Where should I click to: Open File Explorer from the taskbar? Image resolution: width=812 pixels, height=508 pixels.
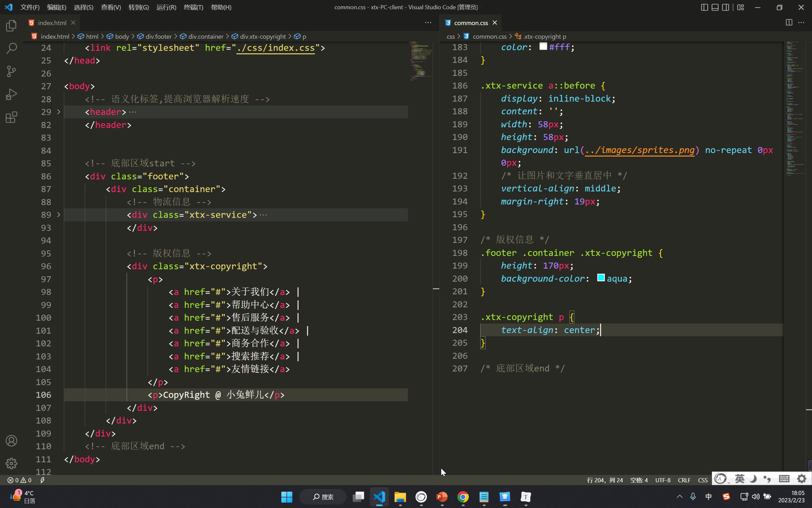(x=400, y=497)
